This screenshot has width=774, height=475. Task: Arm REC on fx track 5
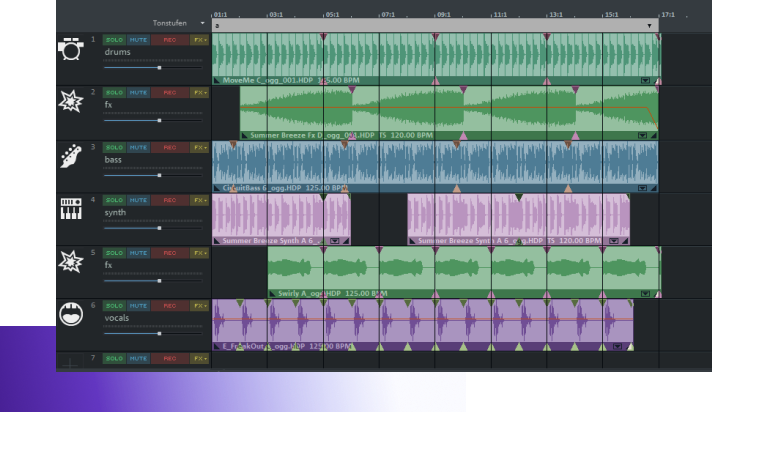pyautogui.click(x=169, y=253)
